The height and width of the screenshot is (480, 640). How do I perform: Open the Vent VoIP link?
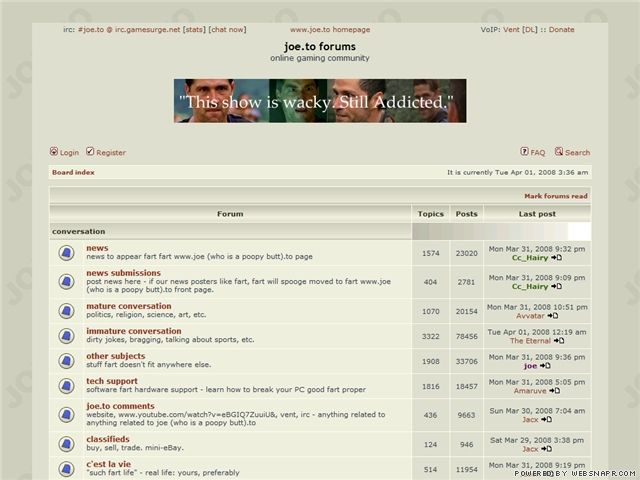click(511, 29)
